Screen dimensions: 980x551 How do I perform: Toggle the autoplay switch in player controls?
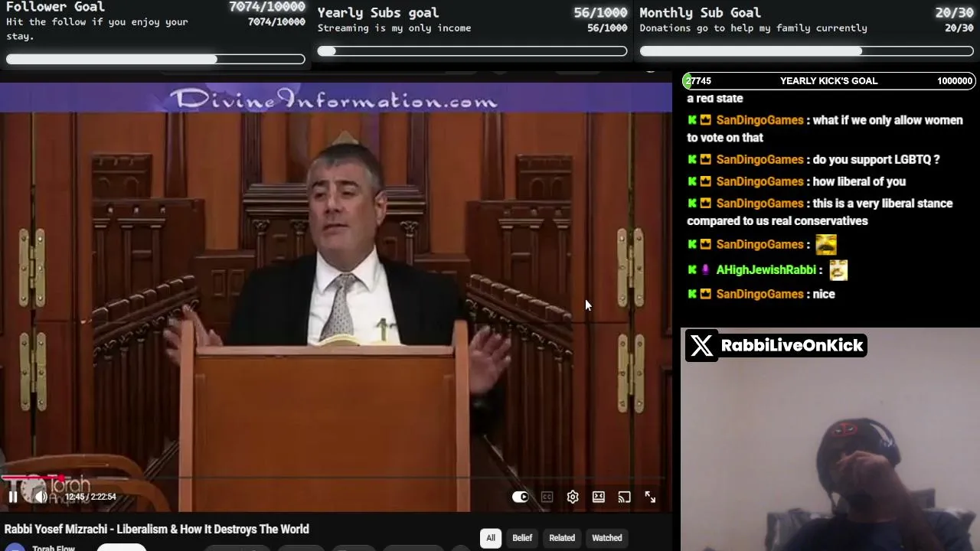point(521,497)
